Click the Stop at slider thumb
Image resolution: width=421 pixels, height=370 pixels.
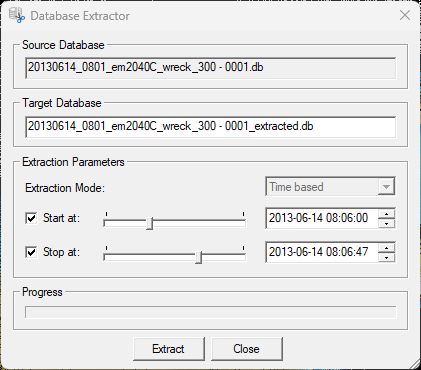[x=198, y=257]
